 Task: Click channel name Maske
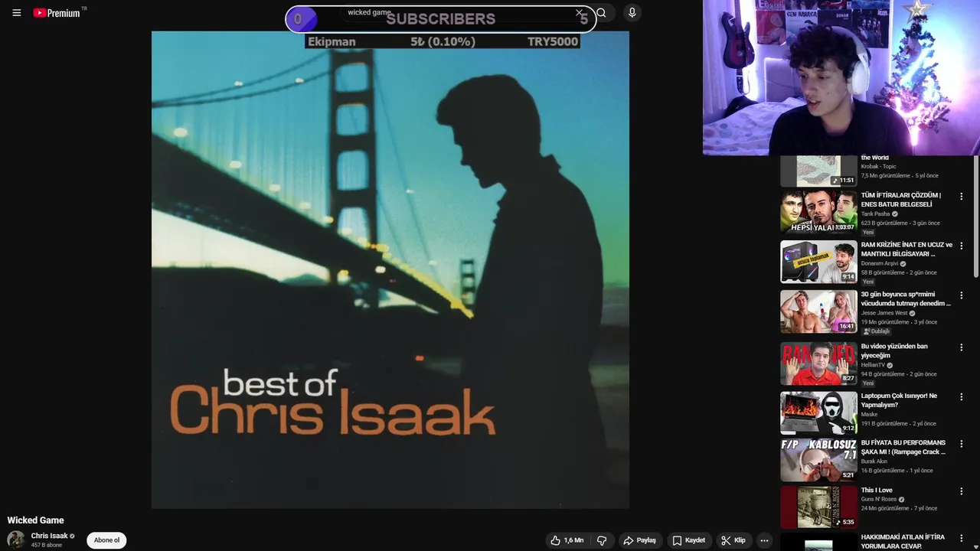pyautogui.click(x=869, y=415)
